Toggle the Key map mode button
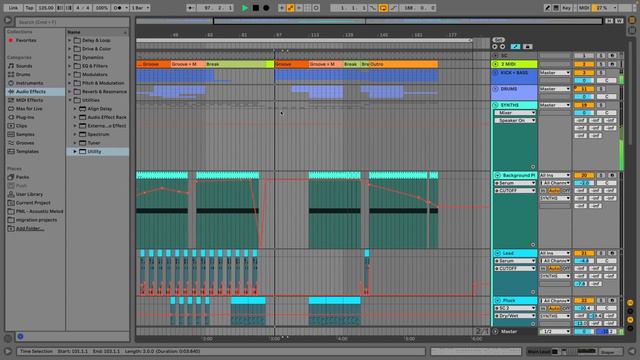This screenshot has width=640, height=360. point(566,8)
